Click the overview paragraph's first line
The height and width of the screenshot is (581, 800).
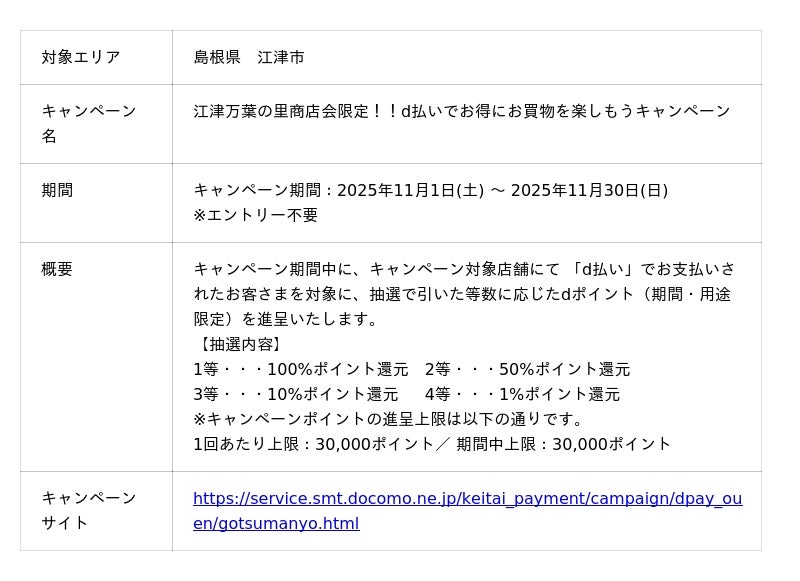[x=464, y=269]
